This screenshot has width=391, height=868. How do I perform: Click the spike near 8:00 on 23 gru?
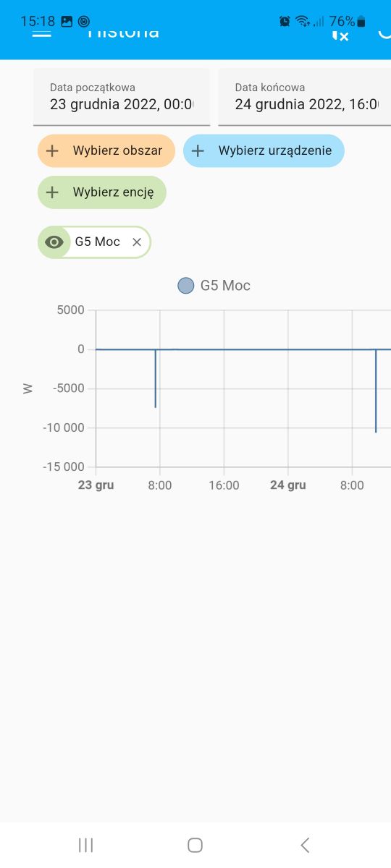coord(156,378)
